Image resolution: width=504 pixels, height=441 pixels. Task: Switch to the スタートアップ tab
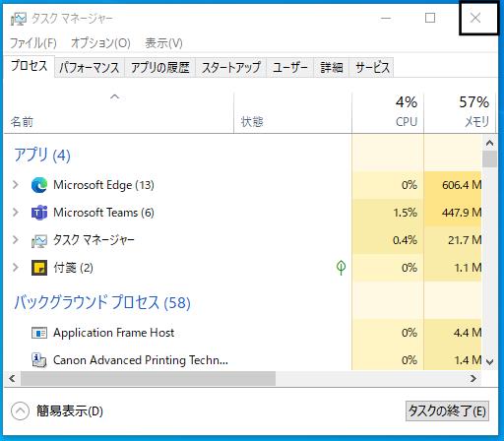pos(231,68)
